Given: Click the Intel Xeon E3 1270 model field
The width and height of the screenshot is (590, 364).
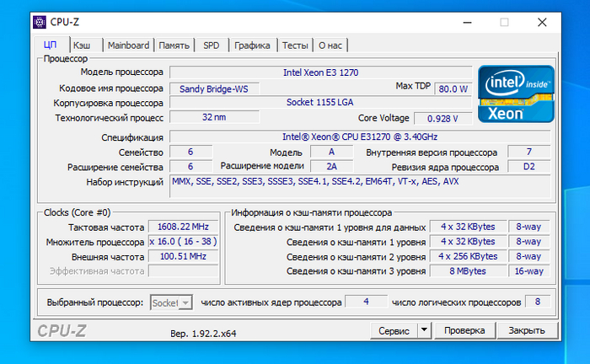Looking at the screenshot, I should pos(319,72).
